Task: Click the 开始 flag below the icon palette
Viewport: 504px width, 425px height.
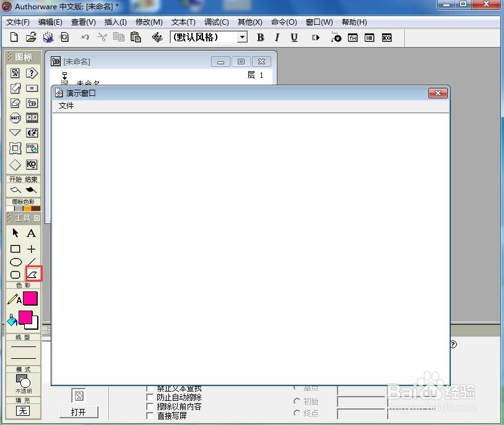Action: 15,189
